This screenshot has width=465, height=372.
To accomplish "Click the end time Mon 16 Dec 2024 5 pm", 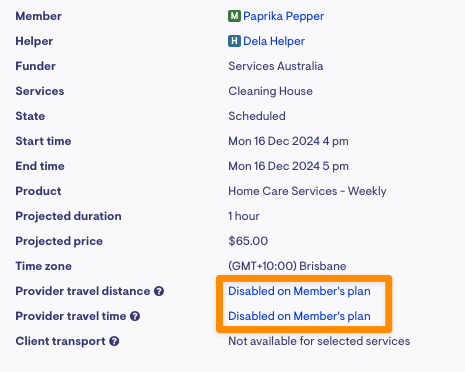I will (x=288, y=166).
